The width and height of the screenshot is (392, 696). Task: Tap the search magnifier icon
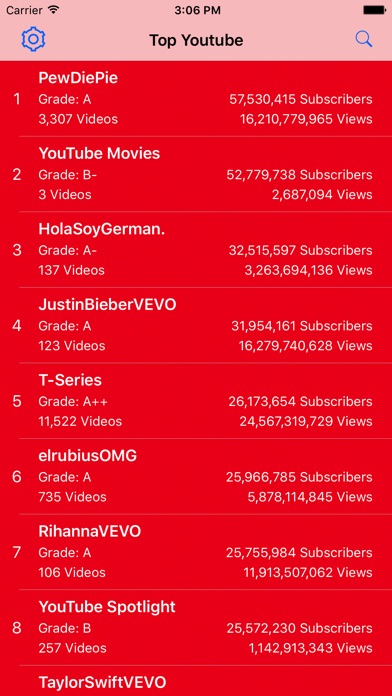coord(364,40)
